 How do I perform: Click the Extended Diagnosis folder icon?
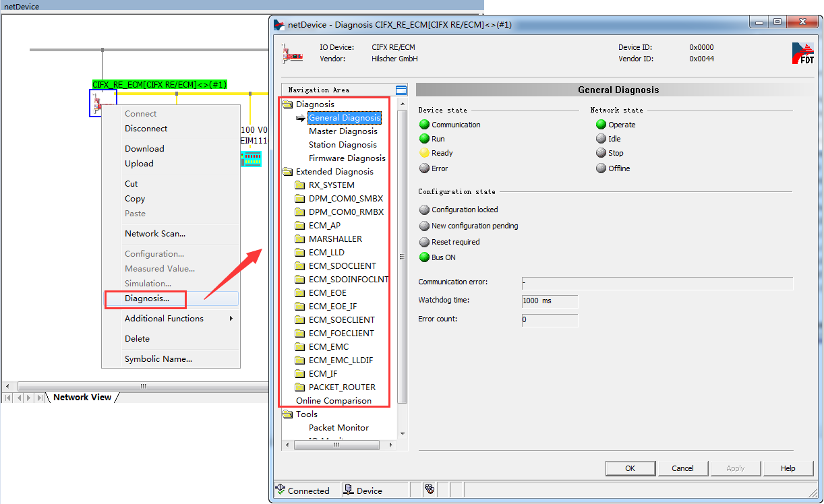coord(287,172)
